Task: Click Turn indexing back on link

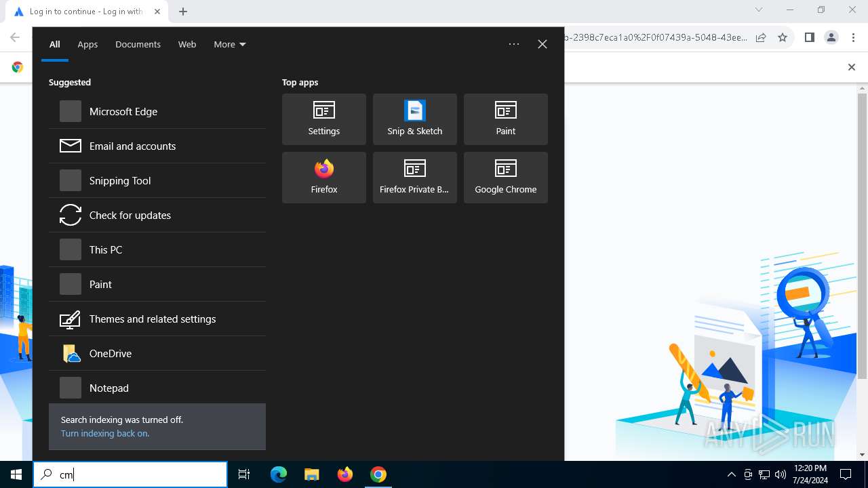Action: click(x=105, y=433)
